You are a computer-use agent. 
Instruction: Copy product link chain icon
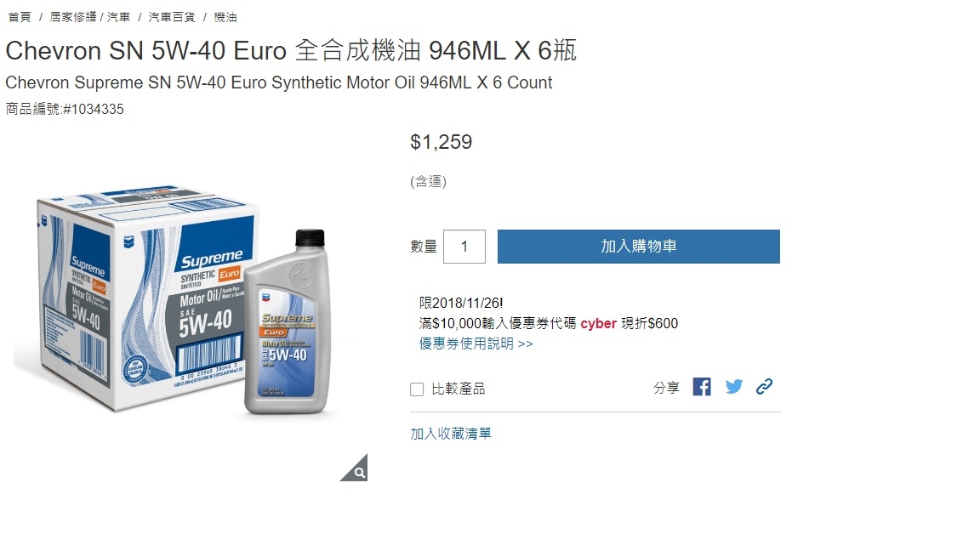(x=764, y=387)
